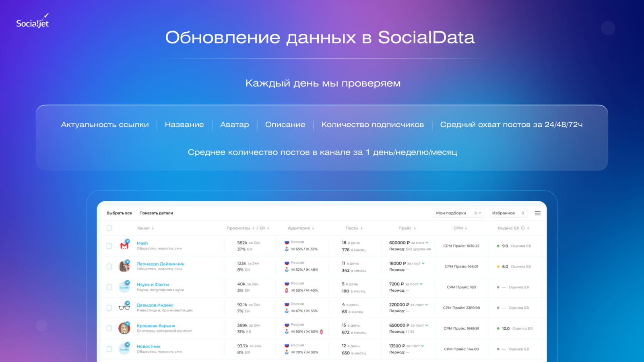Expand the 7200 ₽ price dropdown
Screen dimensions: 644x362
(x=421, y=284)
